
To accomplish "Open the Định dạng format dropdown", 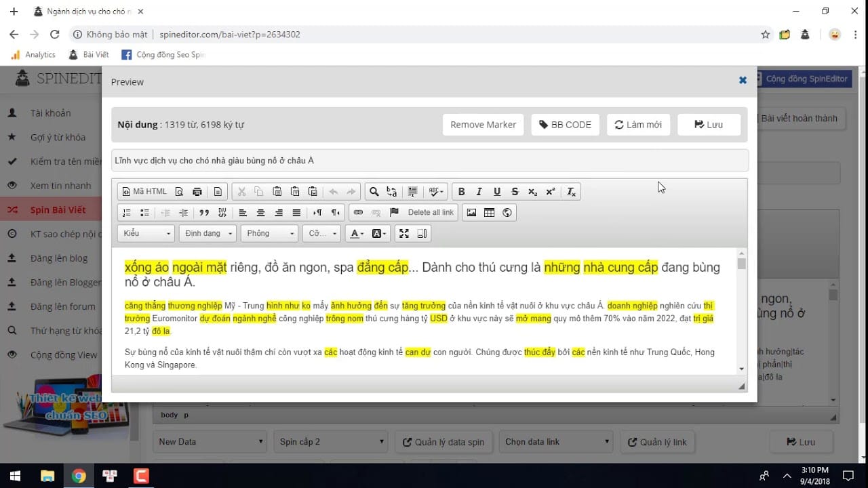I will tap(208, 234).
